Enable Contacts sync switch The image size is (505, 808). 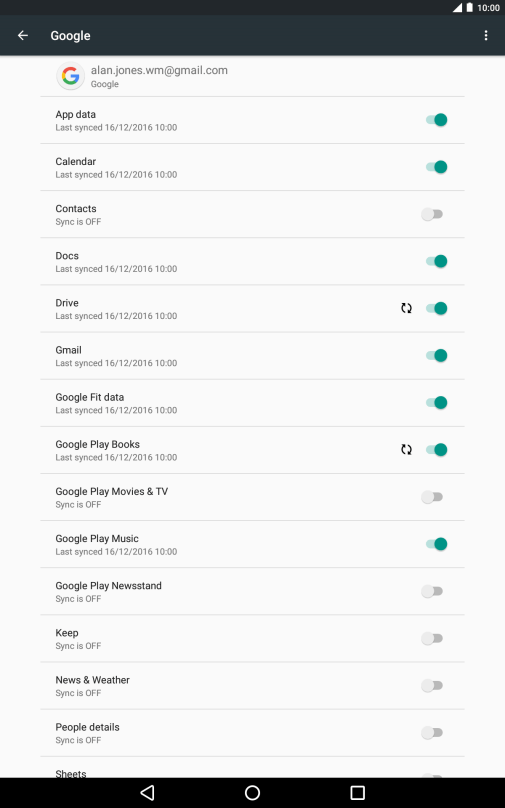click(432, 214)
